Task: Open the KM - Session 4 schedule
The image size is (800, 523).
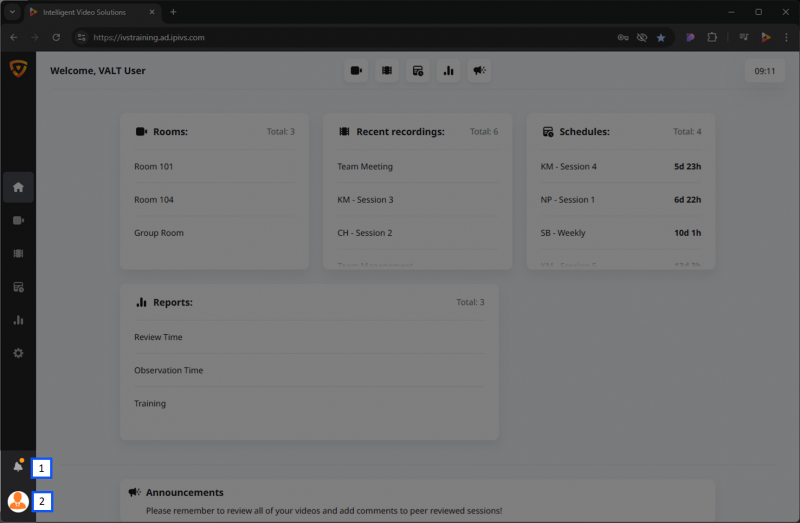Action: pyautogui.click(x=620, y=166)
